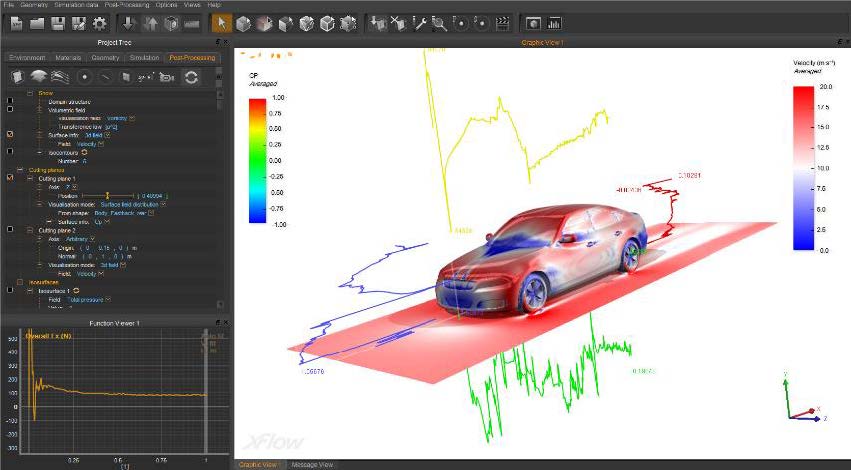Uncheck the Surface info checkbox
The width and height of the screenshot is (851, 470).
click(x=10, y=134)
